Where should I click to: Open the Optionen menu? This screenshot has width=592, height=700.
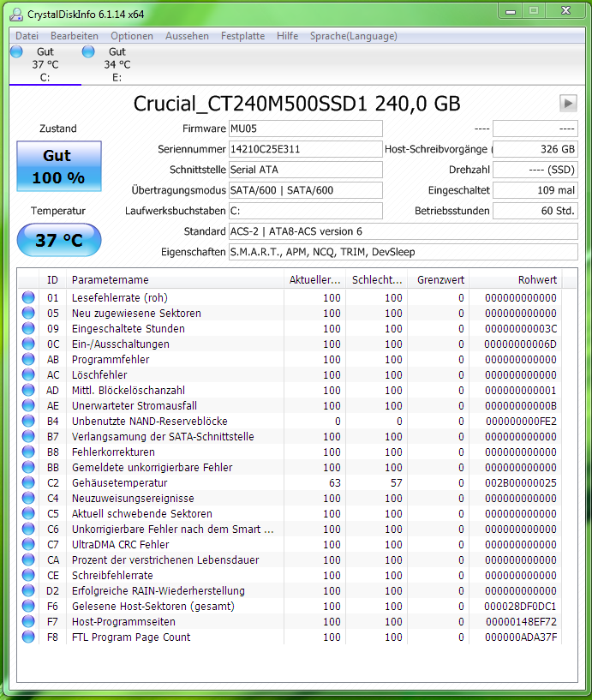pyautogui.click(x=132, y=36)
